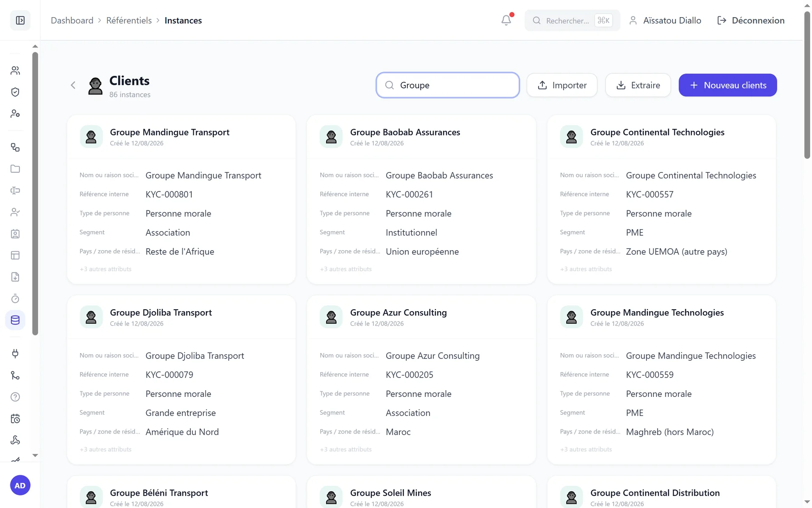812x508 pixels.
Task: Click the Extraire button
Action: point(638,85)
